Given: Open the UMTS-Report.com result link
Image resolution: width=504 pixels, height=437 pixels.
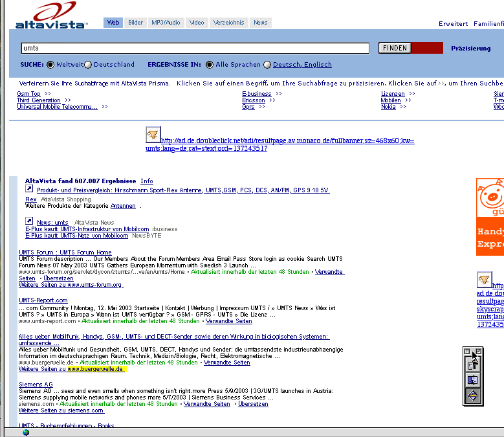Looking at the screenshot, I should (43, 300).
